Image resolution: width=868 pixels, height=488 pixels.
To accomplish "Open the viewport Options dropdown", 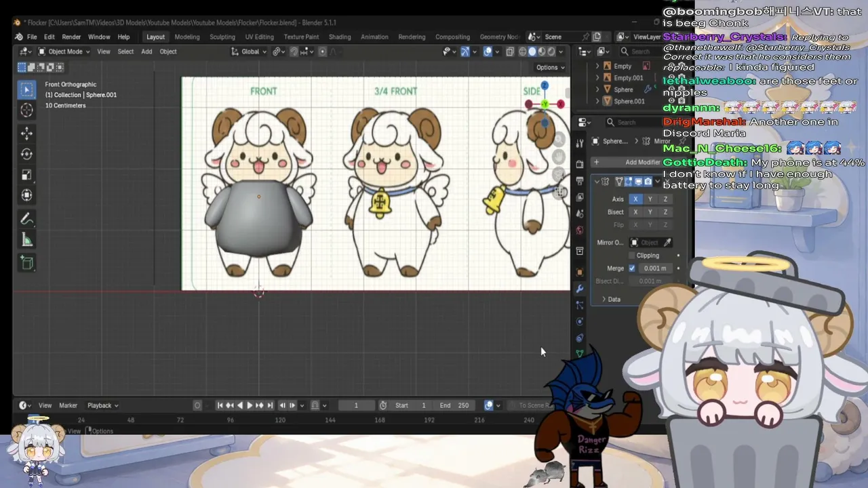I will coord(550,67).
